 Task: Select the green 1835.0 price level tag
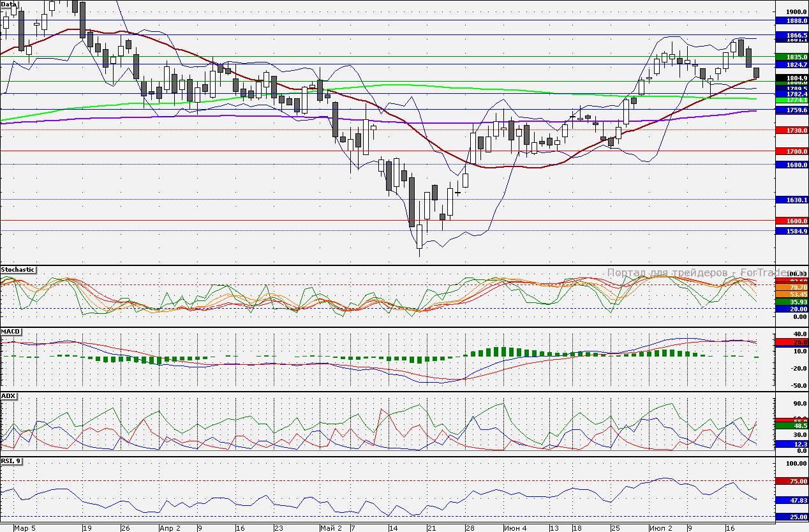[x=792, y=57]
